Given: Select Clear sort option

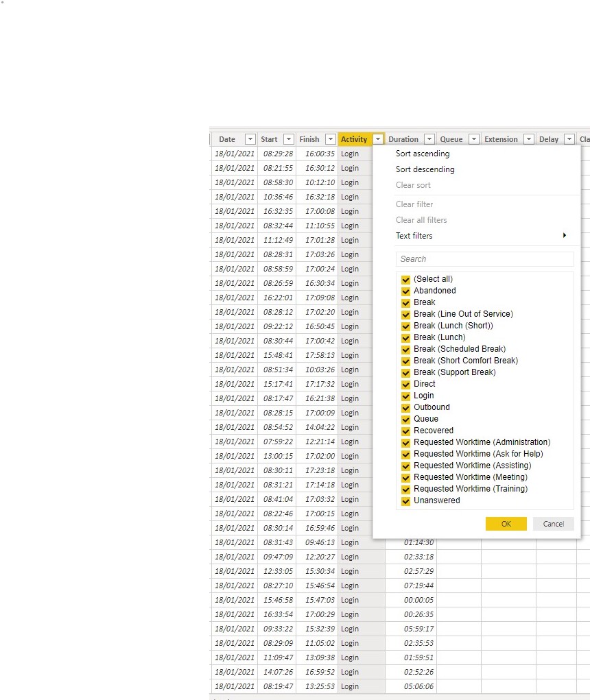Looking at the screenshot, I should pos(413,185).
